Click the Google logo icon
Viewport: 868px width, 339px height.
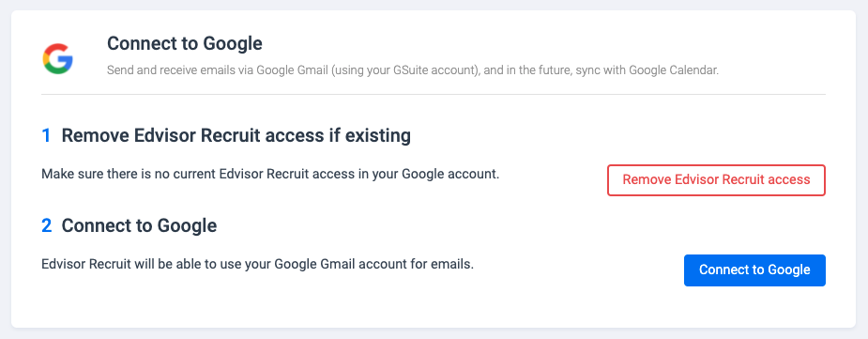pos(57,59)
